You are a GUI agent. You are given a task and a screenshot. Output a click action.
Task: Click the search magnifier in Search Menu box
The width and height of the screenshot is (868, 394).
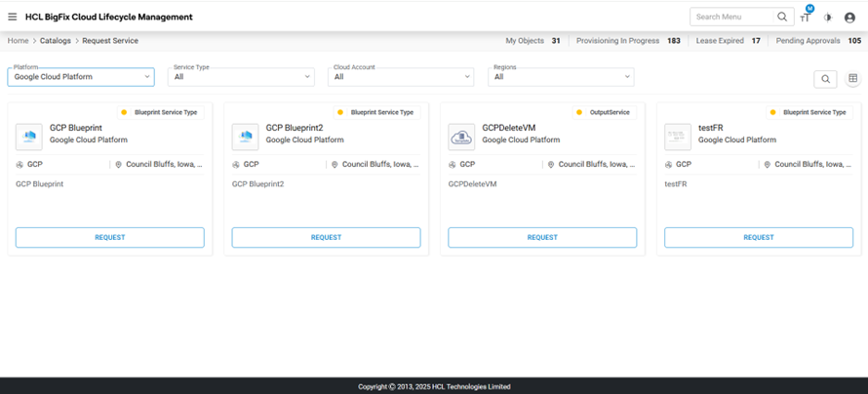782,17
